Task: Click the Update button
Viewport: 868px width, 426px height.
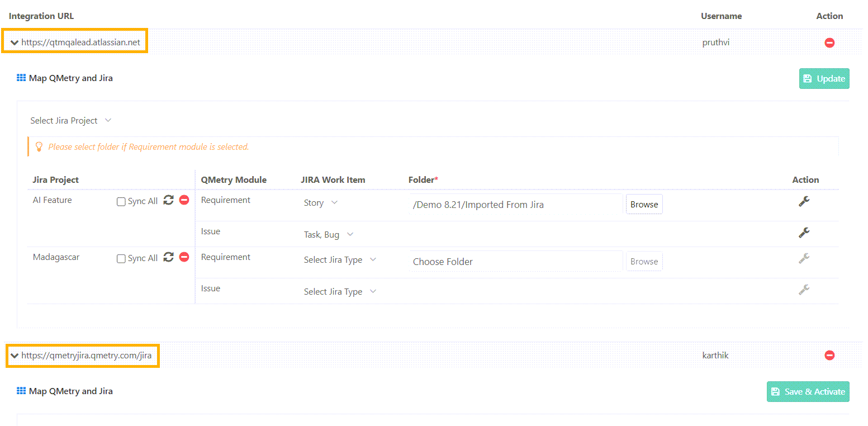Action: point(824,79)
